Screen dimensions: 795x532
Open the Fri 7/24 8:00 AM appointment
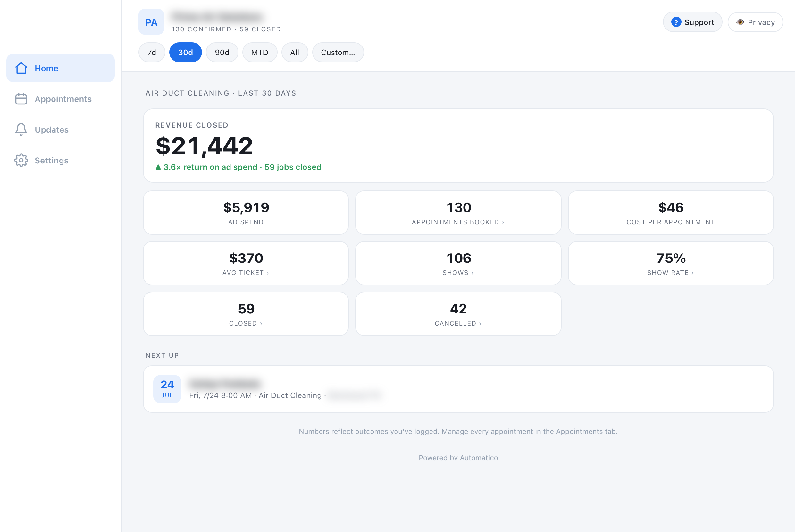[x=458, y=389]
